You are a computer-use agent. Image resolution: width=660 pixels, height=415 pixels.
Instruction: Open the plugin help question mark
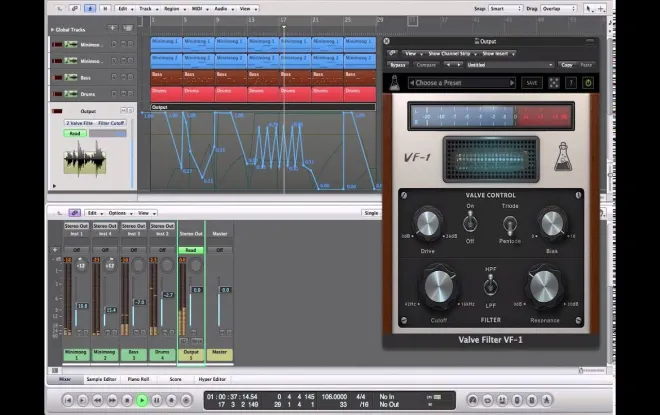coord(571,83)
